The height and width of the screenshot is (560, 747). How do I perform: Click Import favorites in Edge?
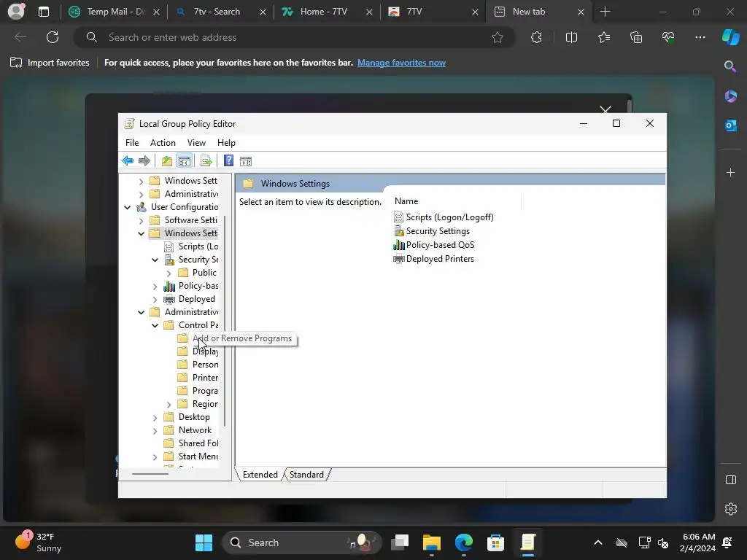point(50,63)
